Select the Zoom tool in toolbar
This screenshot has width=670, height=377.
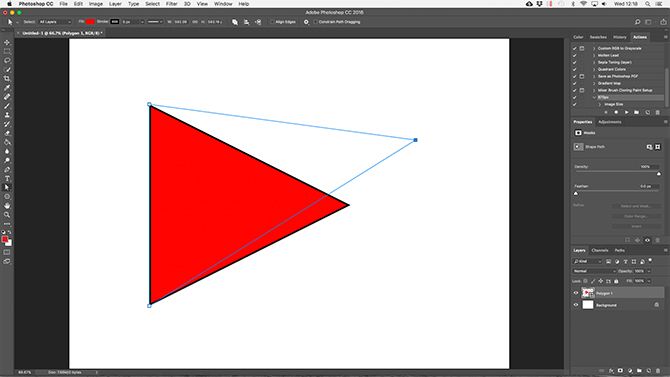pyautogui.click(x=7, y=215)
